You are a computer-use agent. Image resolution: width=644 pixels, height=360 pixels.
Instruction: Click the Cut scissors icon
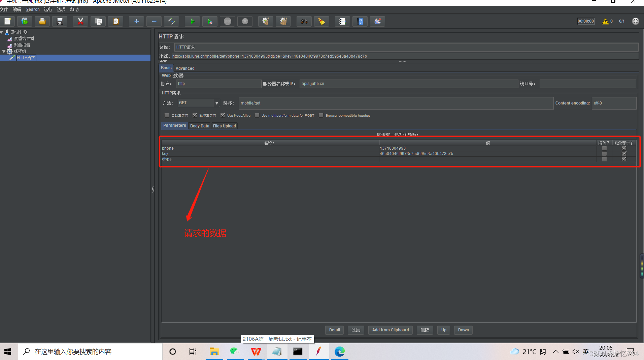80,21
